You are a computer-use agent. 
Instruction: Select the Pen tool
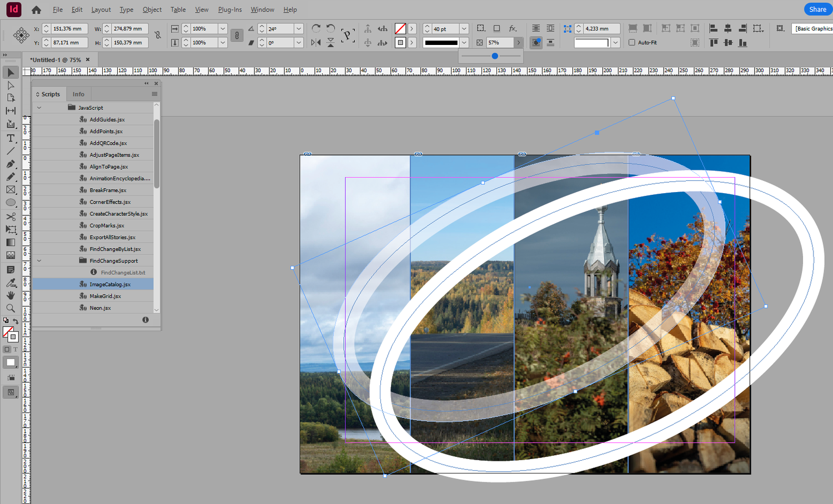tap(11, 164)
